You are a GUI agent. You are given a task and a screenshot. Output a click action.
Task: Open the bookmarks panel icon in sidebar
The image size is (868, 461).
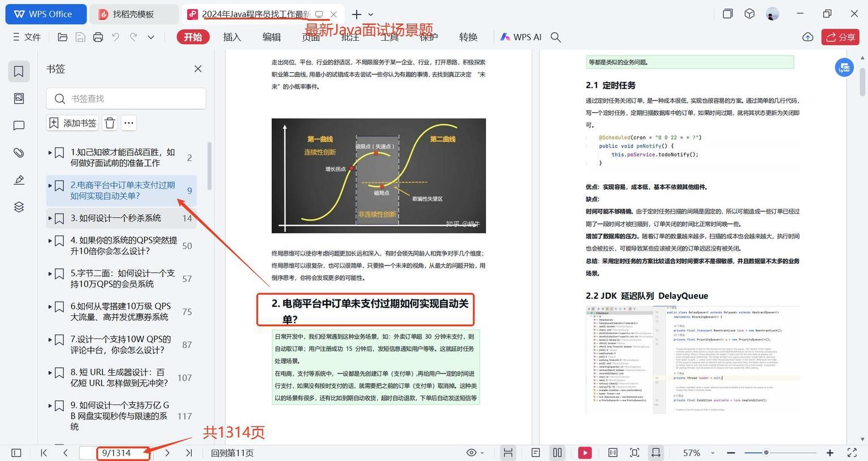coord(19,71)
